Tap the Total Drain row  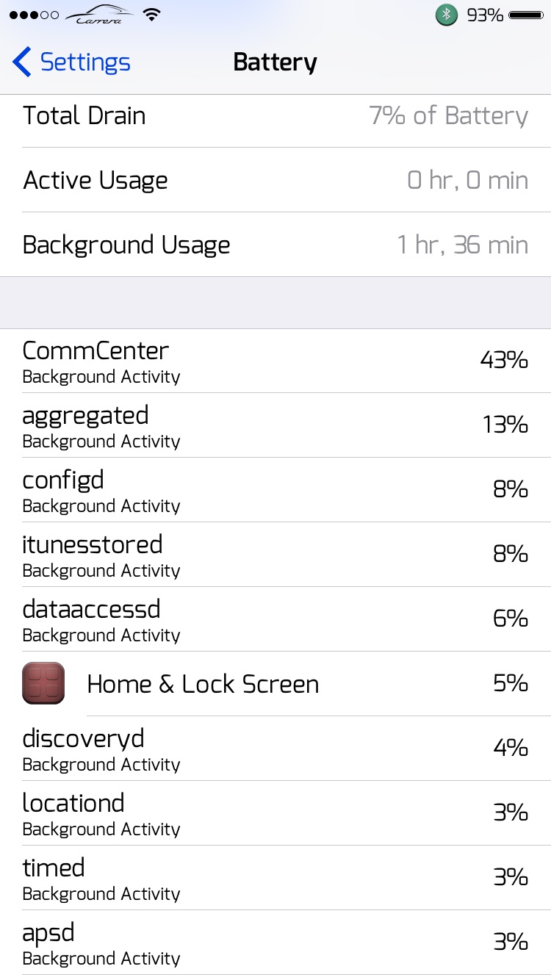tap(275, 116)
